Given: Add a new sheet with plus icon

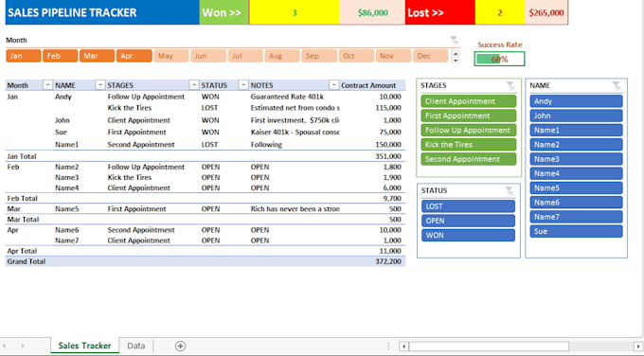Looking at the screenshot, I should click(180, 347).
